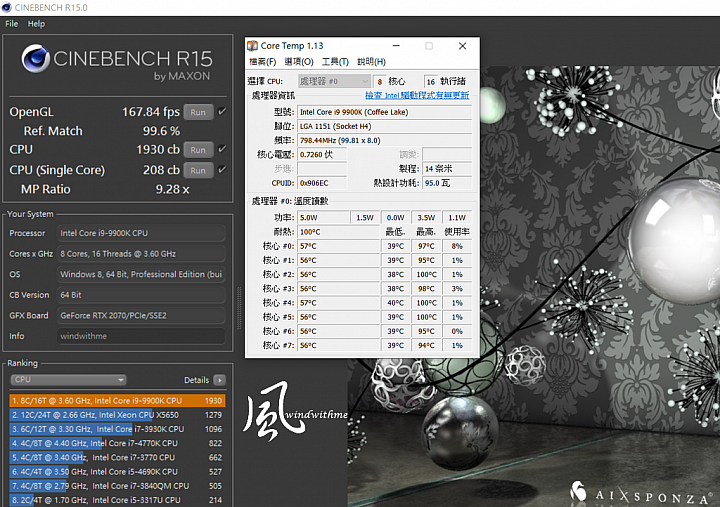Click the Cinebench R15 logo icon
Viewport: 720px width, 507px height.
(35, 59)
